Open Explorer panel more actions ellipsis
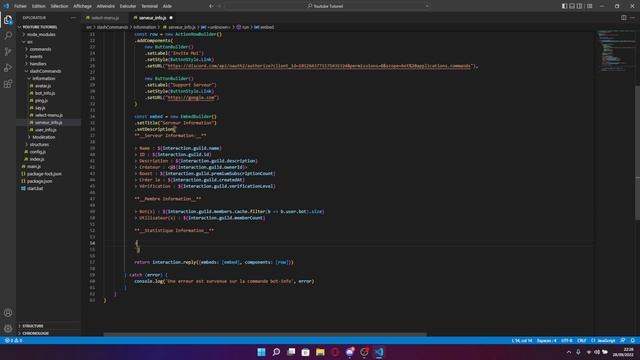 [x=73, y=18]
